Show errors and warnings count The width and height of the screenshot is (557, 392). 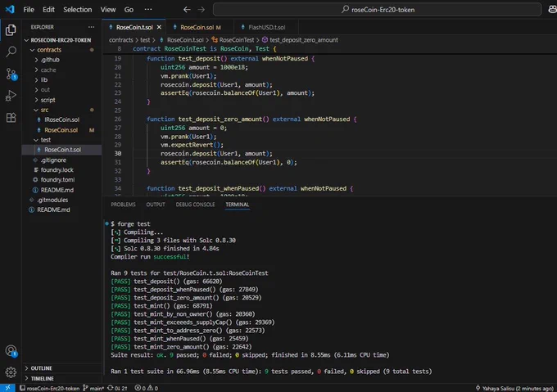tap(147, 388)
